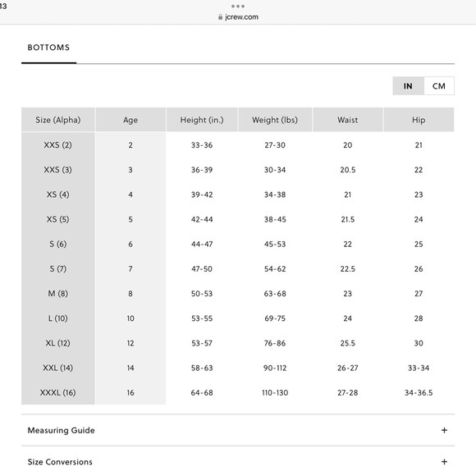Screen dimensions: 476x476
Task: Click the Height (in.) column header
Action: pos(202,120)
